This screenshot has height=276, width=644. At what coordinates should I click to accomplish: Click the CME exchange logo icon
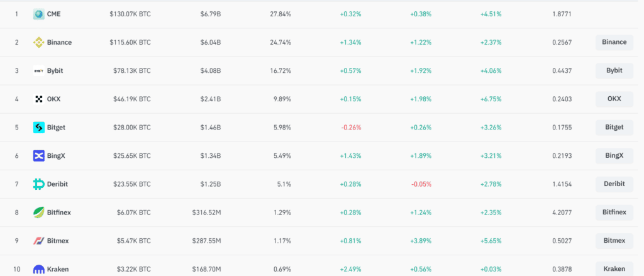coord(38,14)
